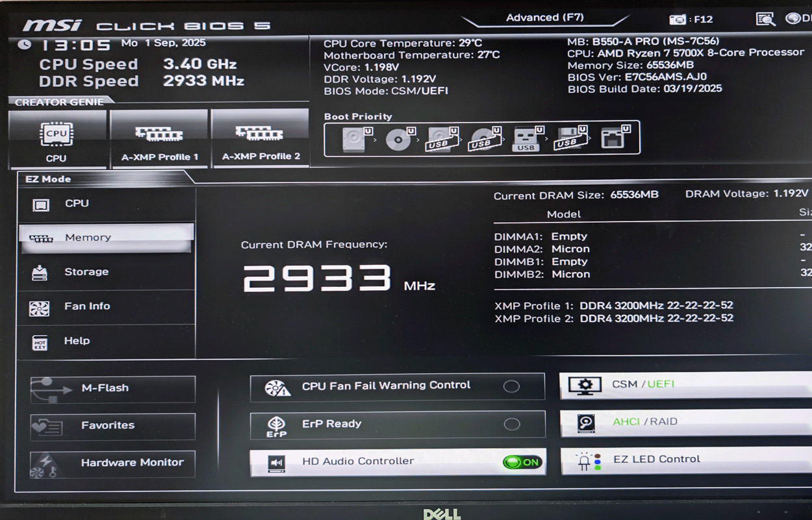Switch to Advanced (F7) mode
Image resolution: width=812 pixels, height=520 pixels.
(x=544, y=18)
